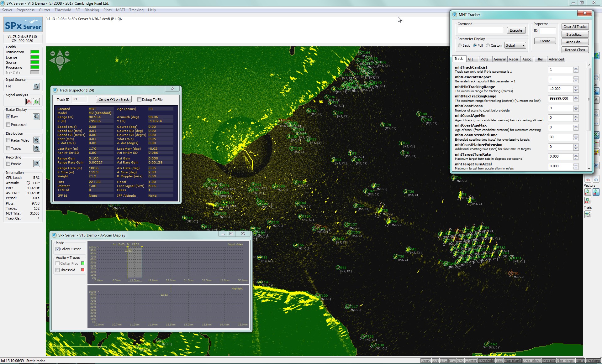
Task: Open Input Source file configuration wrench
Action: (36, 86)
